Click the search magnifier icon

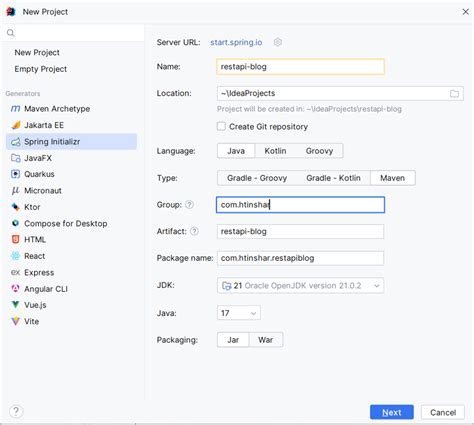point(11,33)
